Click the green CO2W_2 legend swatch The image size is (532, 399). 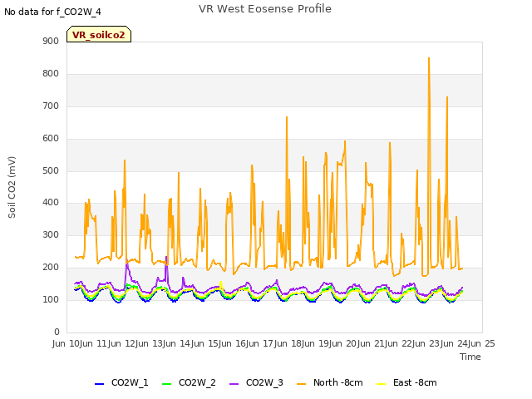[166, 384]
